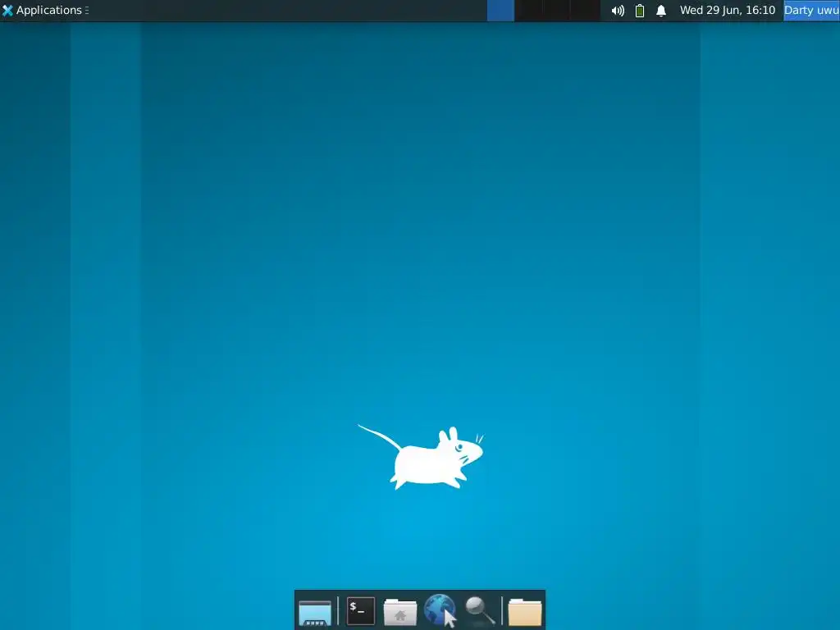Click the Xfce logo icon in panel

coord(7,10)
